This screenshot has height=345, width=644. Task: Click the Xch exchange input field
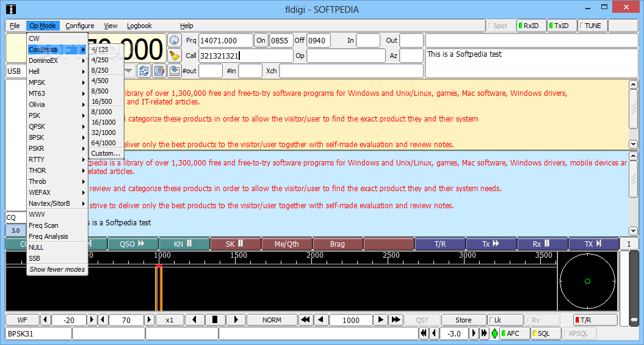(351, 71)
